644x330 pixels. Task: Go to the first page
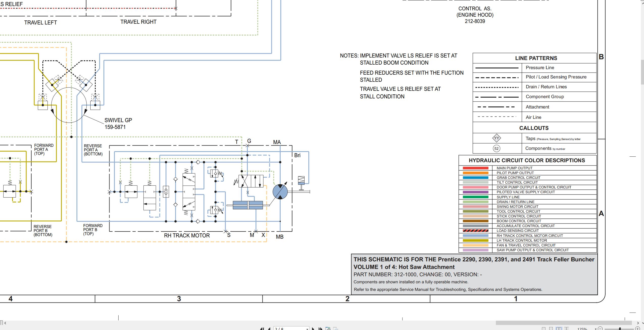(262, 329)
